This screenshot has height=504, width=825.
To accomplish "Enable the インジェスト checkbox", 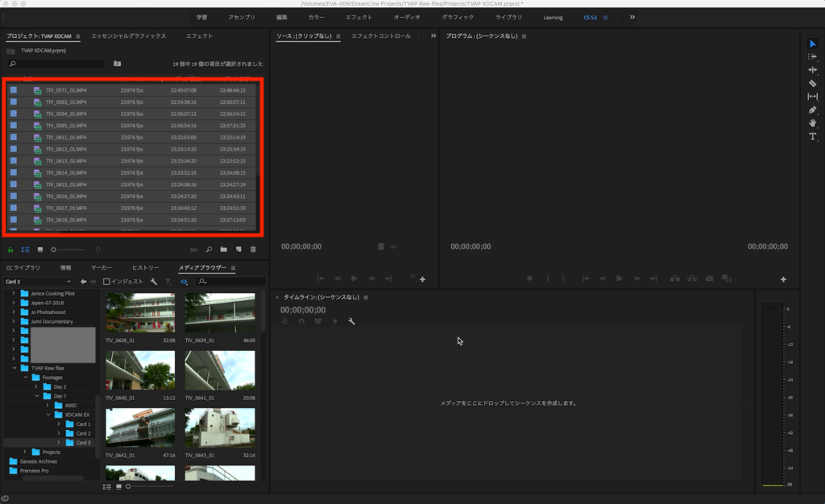I will 107,282.
